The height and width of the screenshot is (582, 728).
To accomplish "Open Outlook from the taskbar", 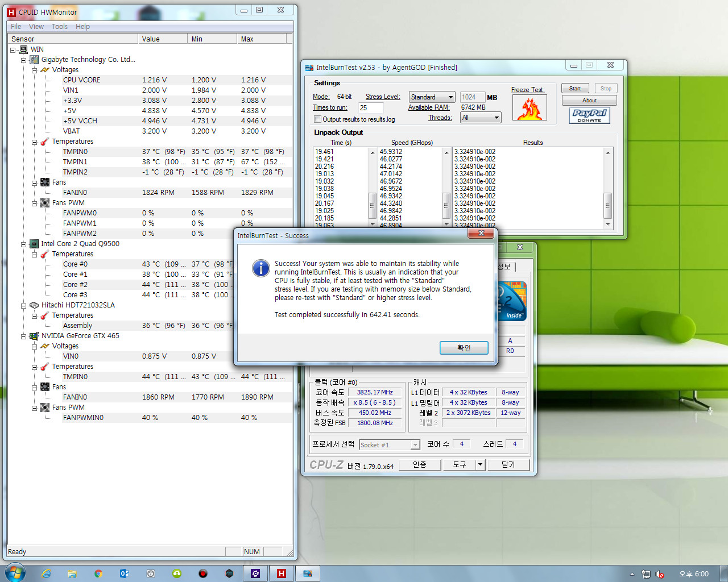I will [125, 573].
